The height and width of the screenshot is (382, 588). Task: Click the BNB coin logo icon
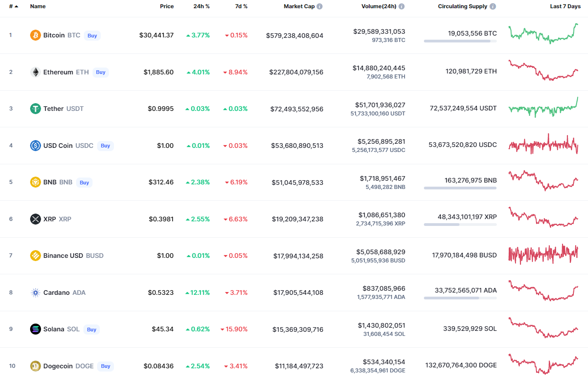point(36,182)
